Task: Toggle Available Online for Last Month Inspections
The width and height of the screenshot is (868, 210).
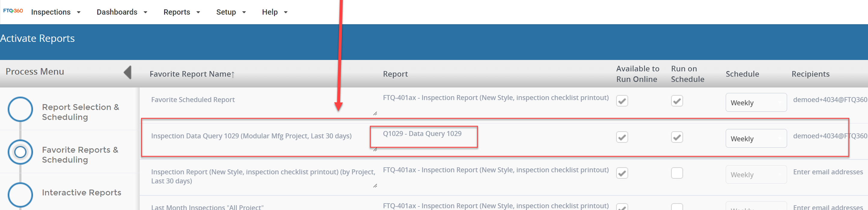Action: pos(622,207)
